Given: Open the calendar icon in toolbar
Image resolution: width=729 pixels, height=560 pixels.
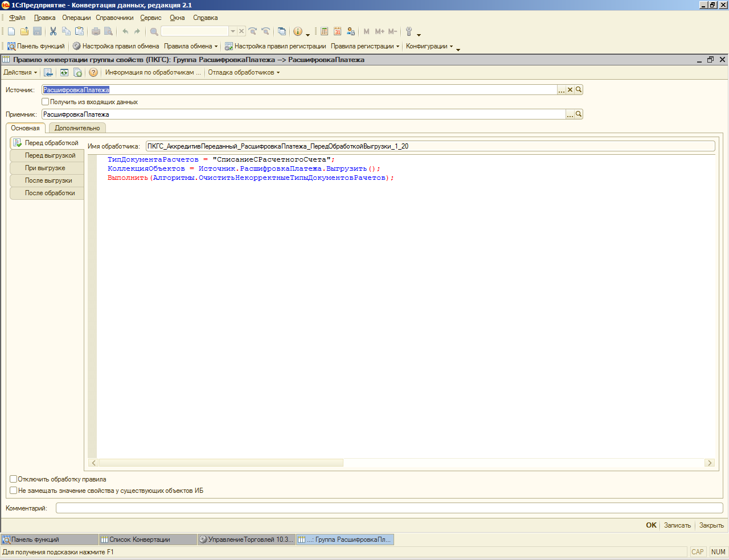Looking at the screenshot, I should tap(337, 31).
